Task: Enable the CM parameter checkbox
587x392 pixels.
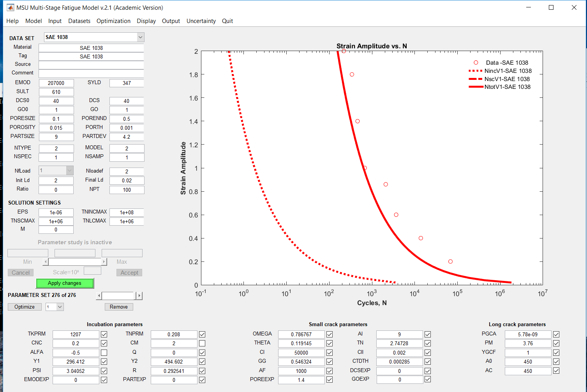Action: tap(202, 343)
